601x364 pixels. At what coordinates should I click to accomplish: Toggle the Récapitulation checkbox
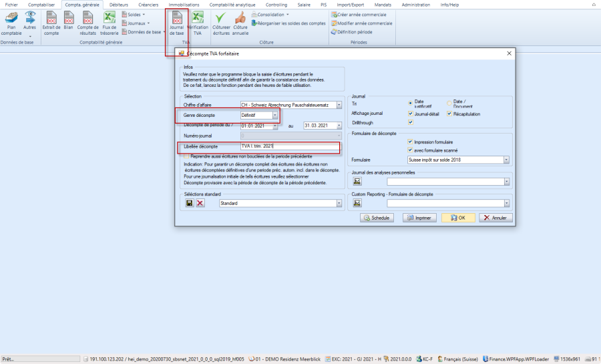tap(449, 114)
